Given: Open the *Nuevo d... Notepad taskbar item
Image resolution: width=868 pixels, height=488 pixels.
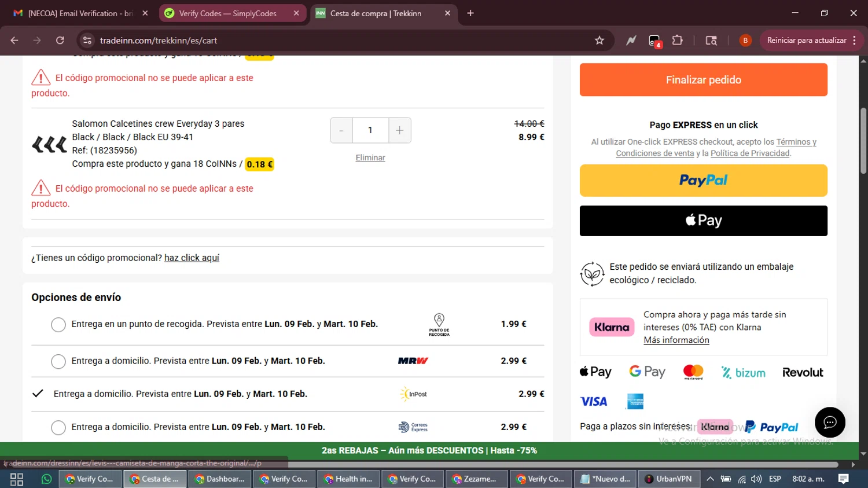Looking at the screenshot, I should [x=606, y=479].
